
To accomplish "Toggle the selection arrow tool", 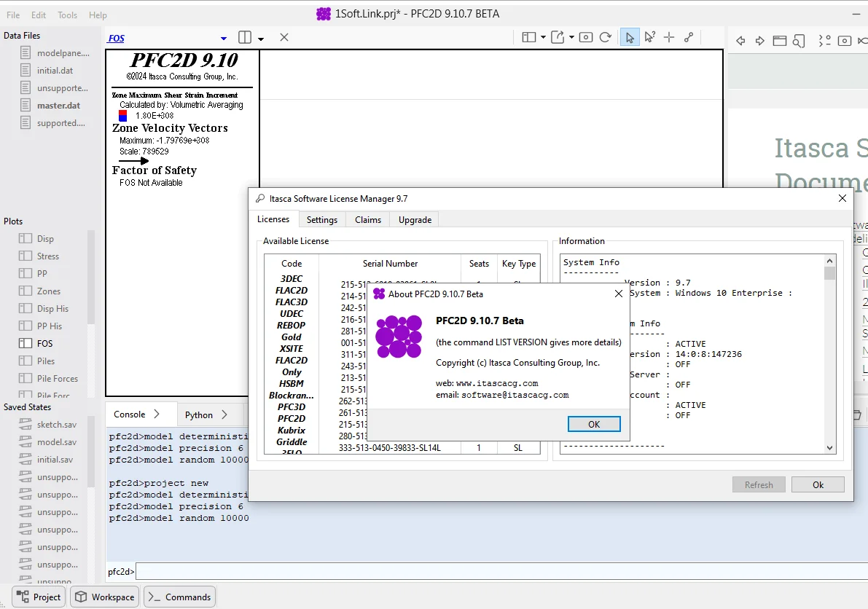I will tap(630, 37).
